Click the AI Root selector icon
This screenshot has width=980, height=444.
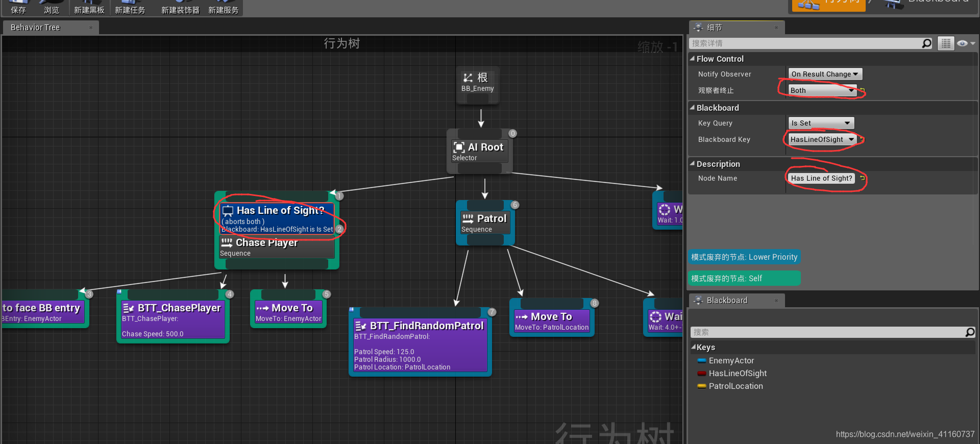tap(459, 147)
